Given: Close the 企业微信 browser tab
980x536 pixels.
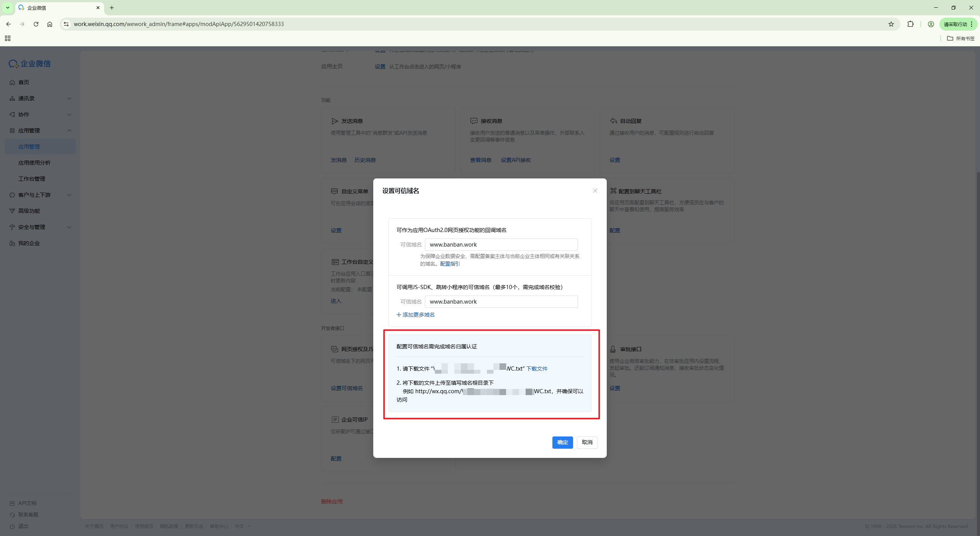Looking at the screenshot, I should [98, 8].
